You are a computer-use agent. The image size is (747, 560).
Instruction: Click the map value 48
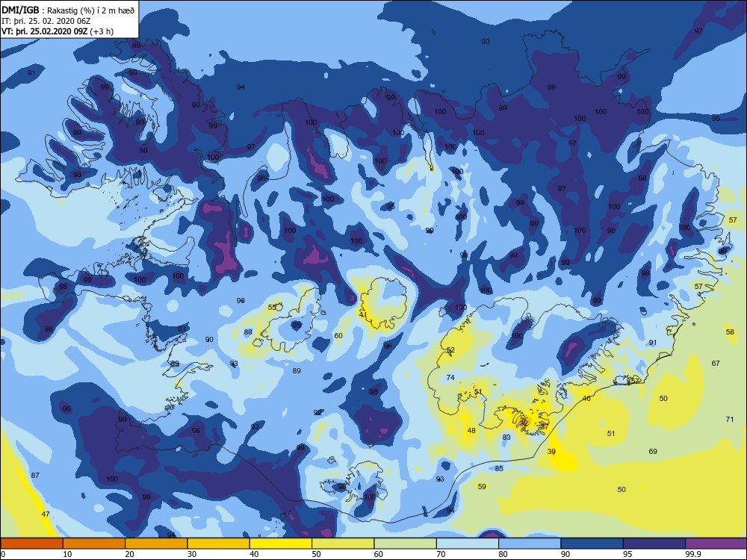click(471, 431)
